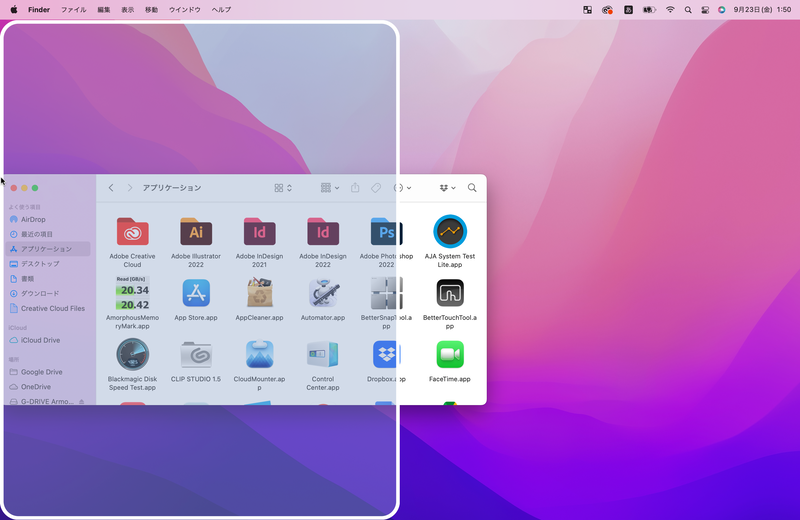This screenshot has width=800, height=520.
Task: Open the ファイル menu
Action: coord(73,9)
